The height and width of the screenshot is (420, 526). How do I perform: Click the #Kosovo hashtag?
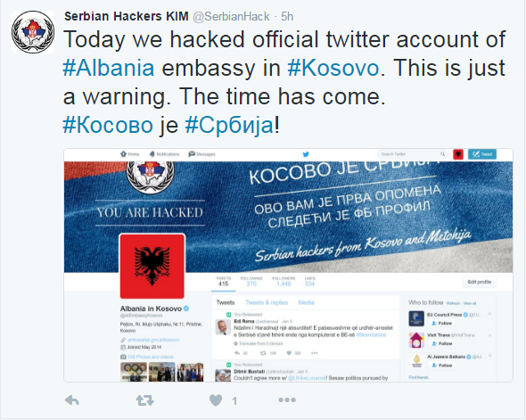pos(333,68)
